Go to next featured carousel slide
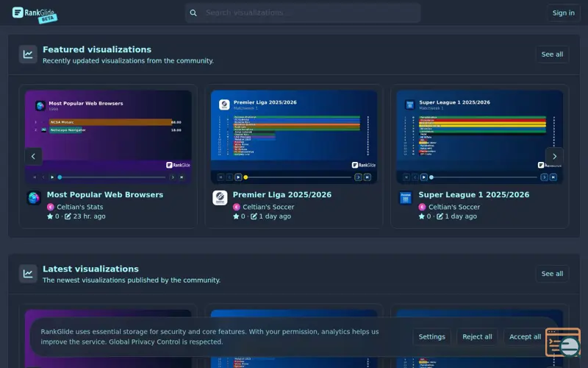The width and height of the screenshot is (588, 368). (554, 156)
